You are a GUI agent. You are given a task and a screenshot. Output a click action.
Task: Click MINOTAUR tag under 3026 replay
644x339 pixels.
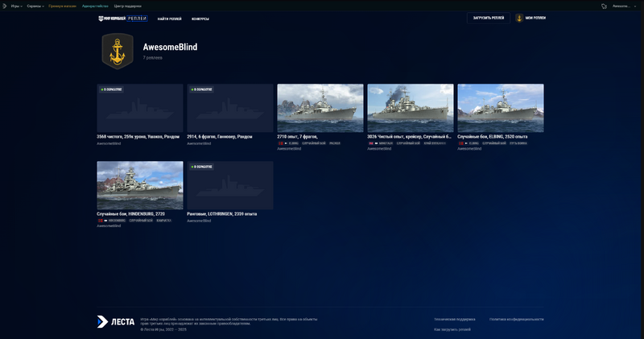click(386, 143)
